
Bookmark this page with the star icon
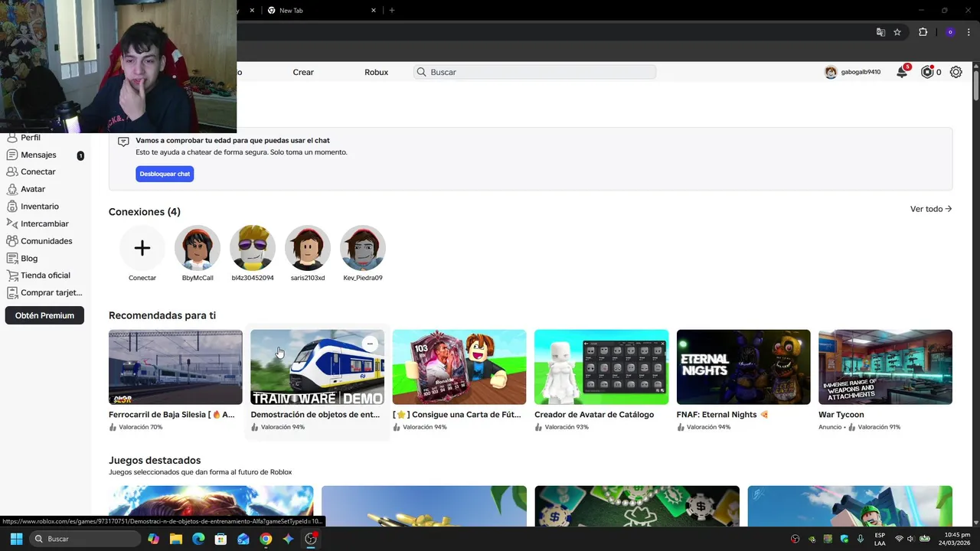tap(897, 32)
